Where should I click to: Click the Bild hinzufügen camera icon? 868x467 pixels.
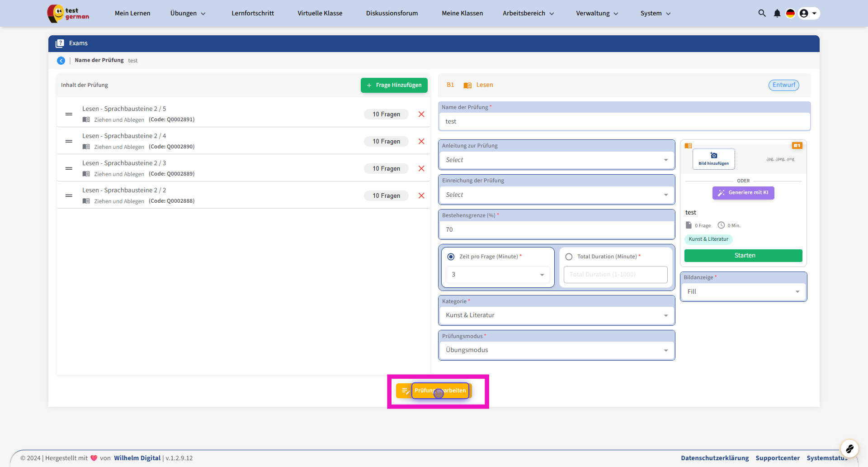pyautogui.click(x=713, y=156)
